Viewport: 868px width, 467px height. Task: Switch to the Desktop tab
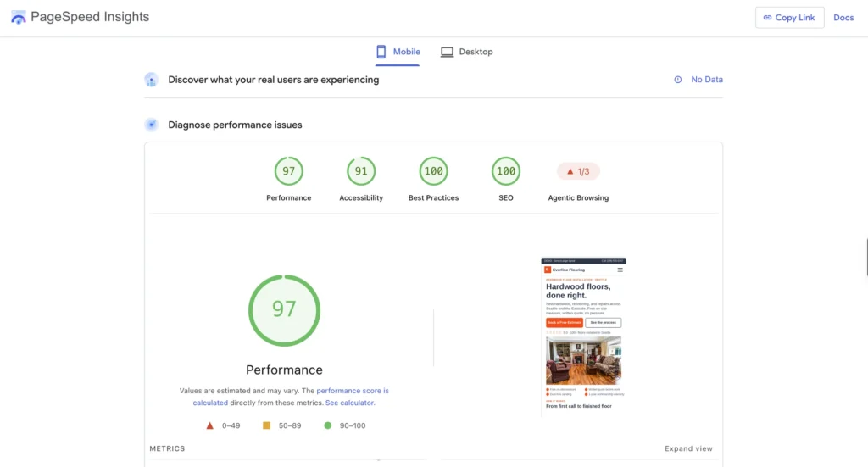(x=466, y=52)
